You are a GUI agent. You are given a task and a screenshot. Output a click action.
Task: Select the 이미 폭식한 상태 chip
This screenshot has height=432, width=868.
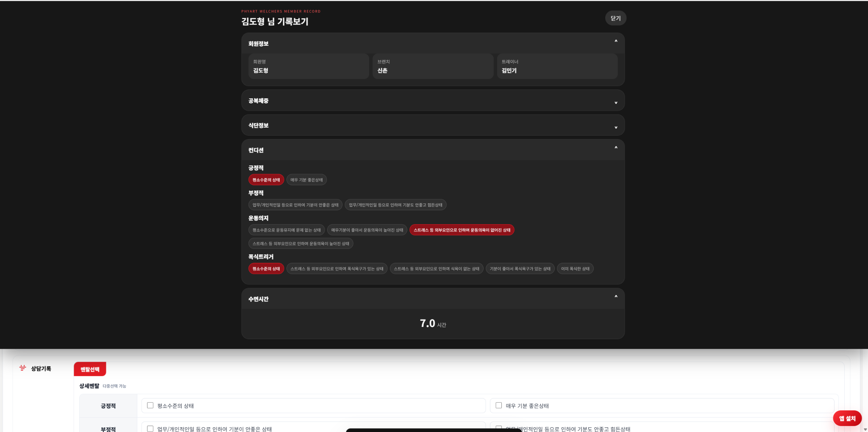(575, 268)
